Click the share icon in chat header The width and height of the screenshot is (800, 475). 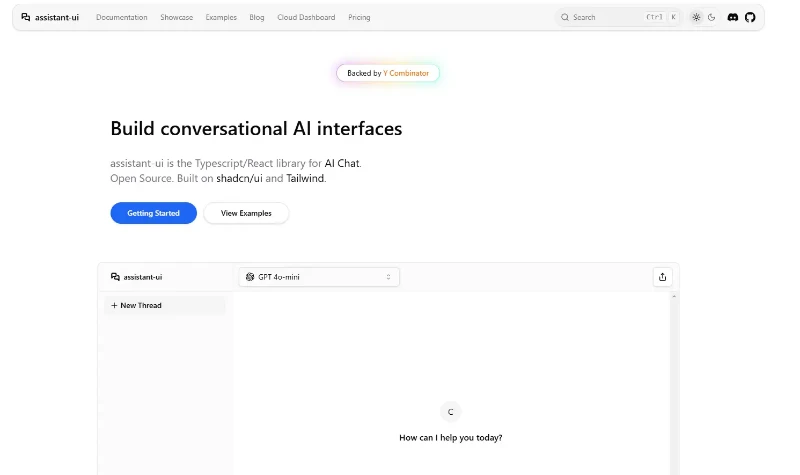662,277
